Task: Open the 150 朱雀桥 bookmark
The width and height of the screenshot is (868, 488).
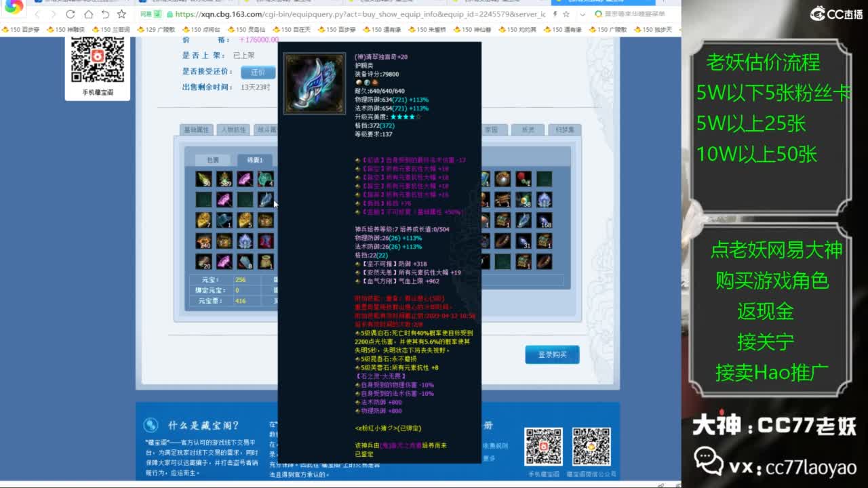Action: [x=427, y=30]
